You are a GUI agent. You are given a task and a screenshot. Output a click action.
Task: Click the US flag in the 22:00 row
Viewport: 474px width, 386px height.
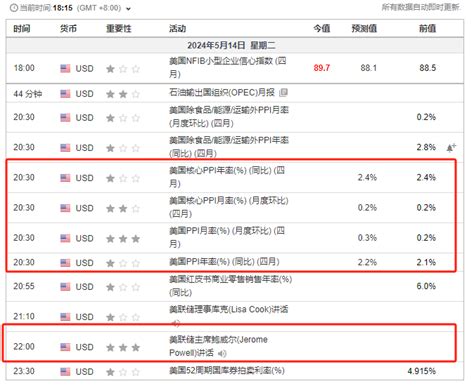(65, 347)
